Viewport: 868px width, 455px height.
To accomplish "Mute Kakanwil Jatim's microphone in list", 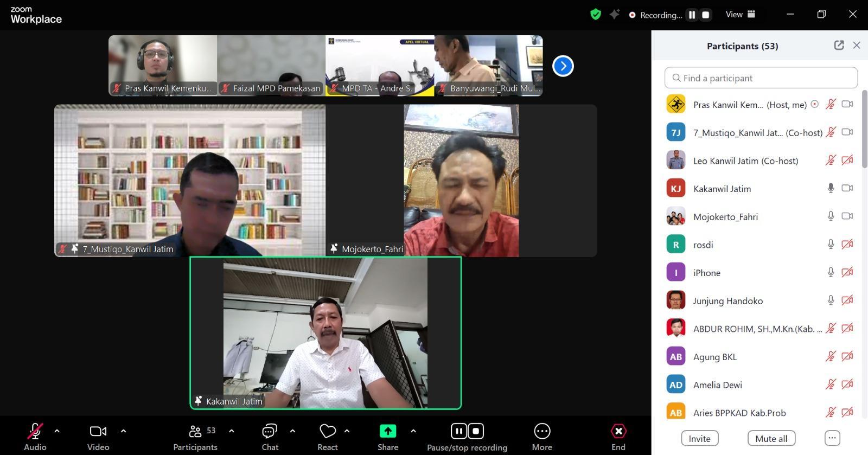I will (830, 188).
